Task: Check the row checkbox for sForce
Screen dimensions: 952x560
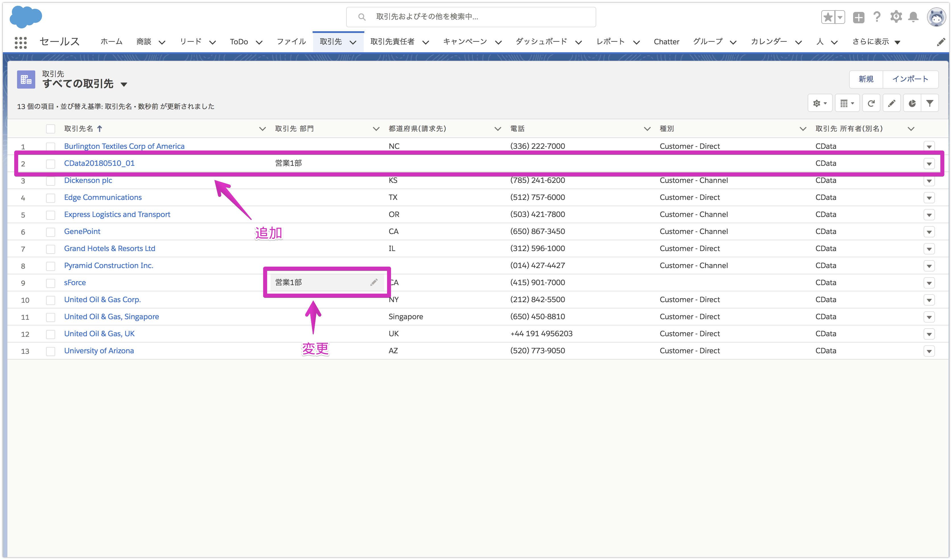Action: pyautogui.click(x=51, y=283)
